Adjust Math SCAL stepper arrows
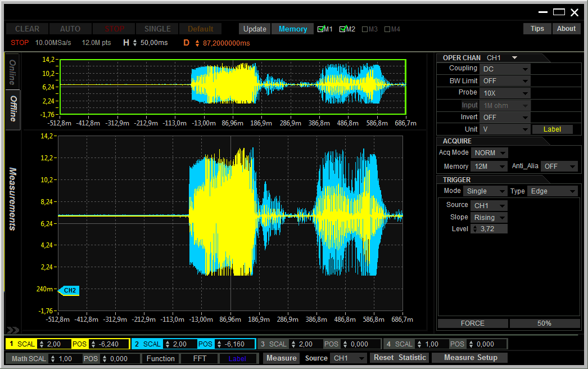 (x=53, y=358)
